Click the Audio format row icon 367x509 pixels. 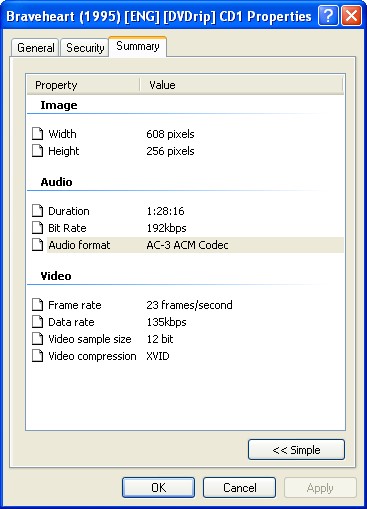tap(38, 245)
